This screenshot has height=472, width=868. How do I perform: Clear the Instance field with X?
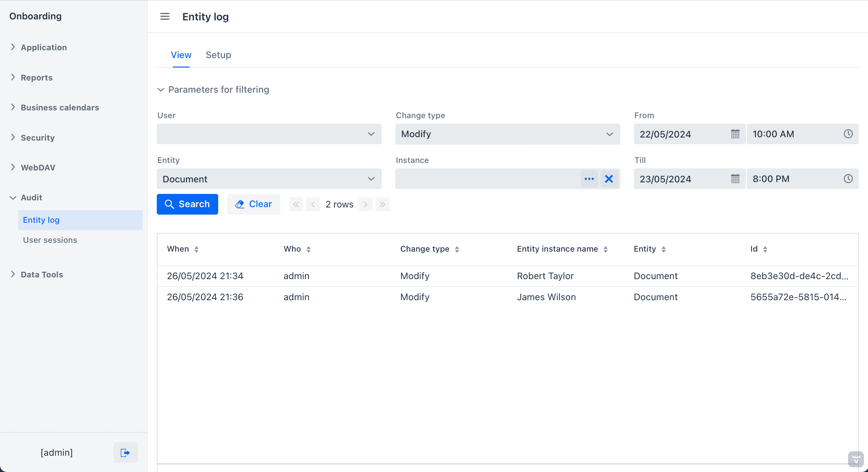[609, 179]
